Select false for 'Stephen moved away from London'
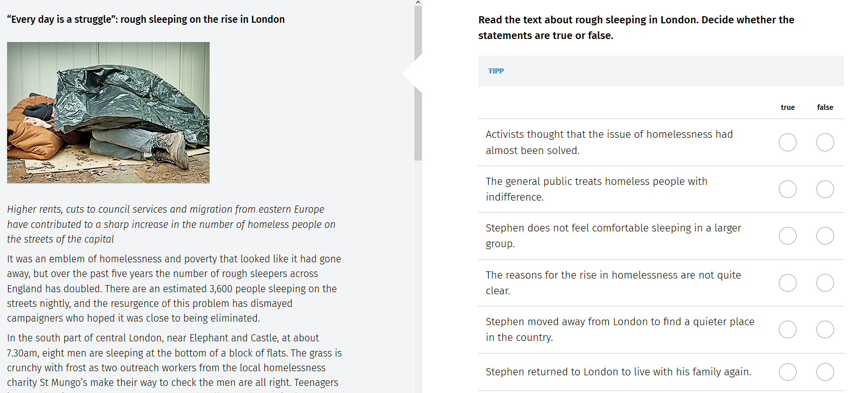 click(825, 330)
